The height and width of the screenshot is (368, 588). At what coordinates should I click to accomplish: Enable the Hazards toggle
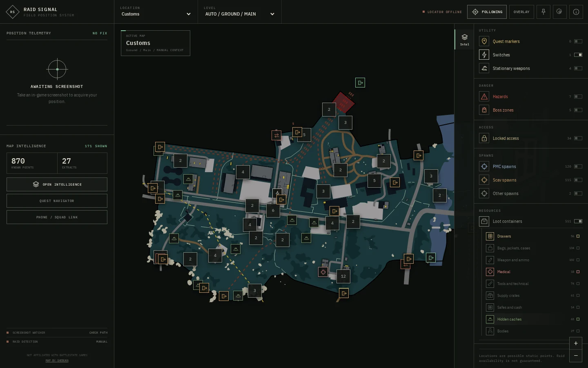pos(578,96)
